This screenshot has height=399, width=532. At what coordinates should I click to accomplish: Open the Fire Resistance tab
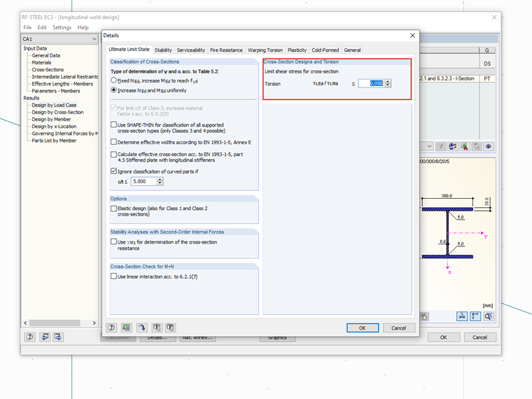(226, 50)
